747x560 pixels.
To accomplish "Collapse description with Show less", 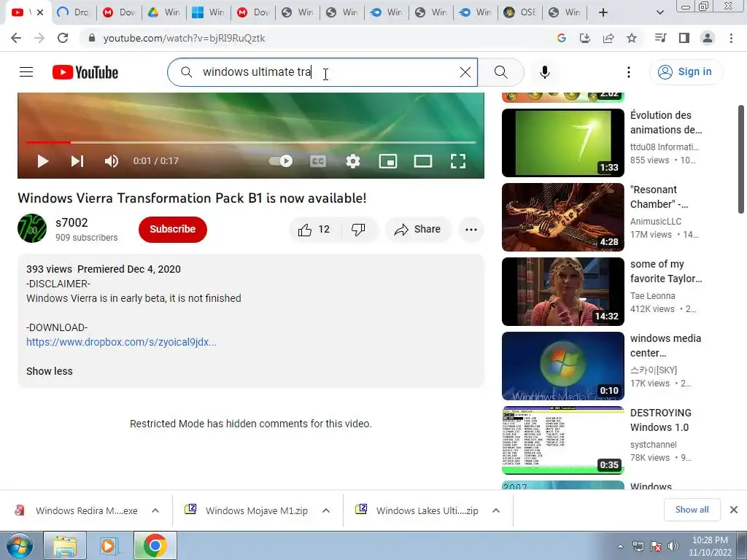I will point(49,371).
